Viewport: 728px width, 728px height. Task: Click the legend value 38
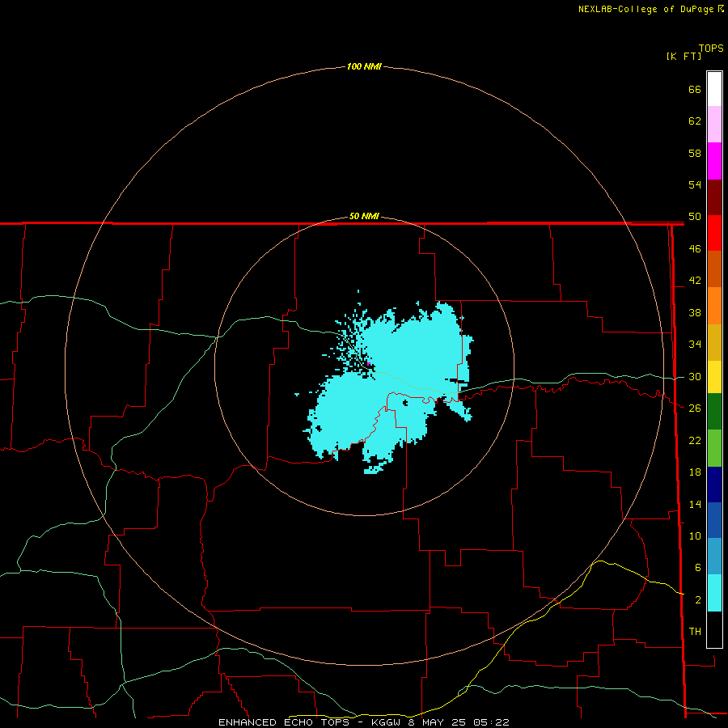click(x=695, y=312)
